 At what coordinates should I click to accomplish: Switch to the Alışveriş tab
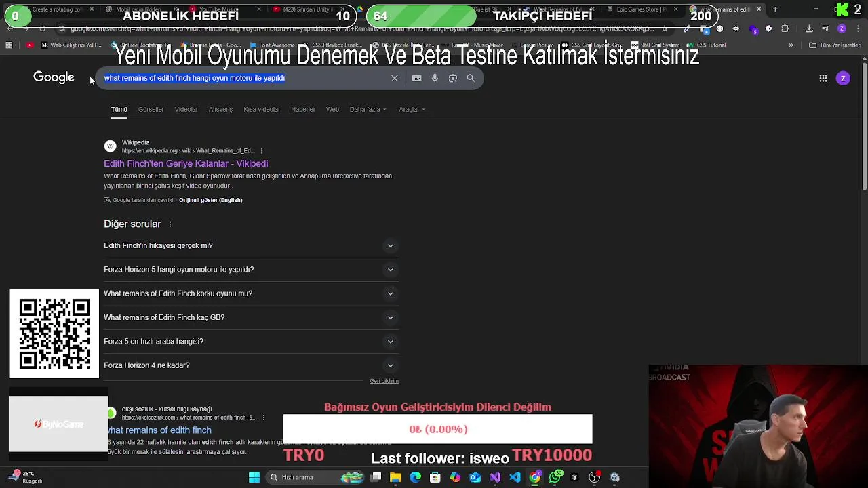(220, 109)
